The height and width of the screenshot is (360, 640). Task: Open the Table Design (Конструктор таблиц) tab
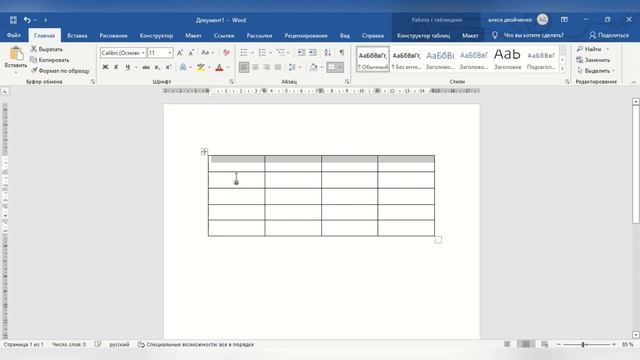424,36
